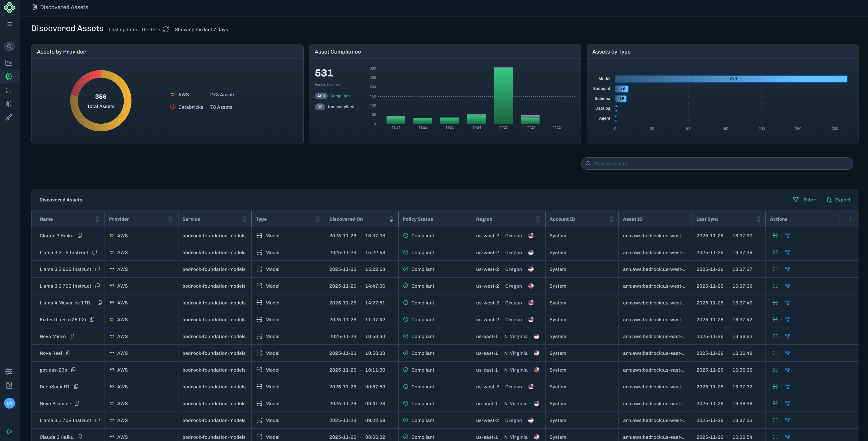Sort the table by Name column

click(x=97, y=219)
